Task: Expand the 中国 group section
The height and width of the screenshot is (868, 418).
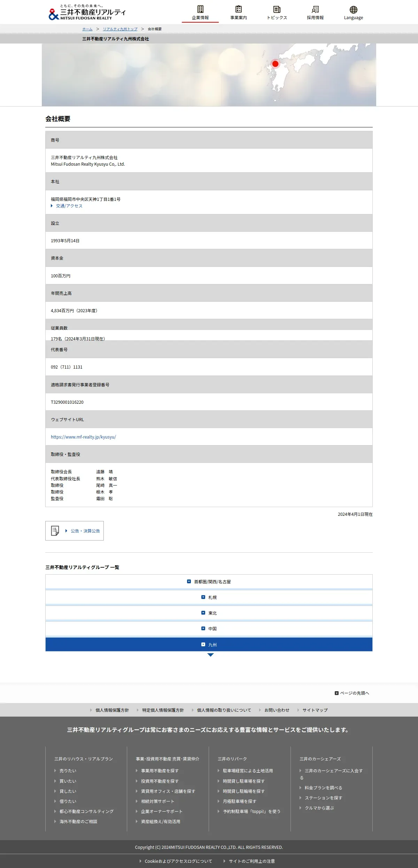Action: tap(209, 629)
